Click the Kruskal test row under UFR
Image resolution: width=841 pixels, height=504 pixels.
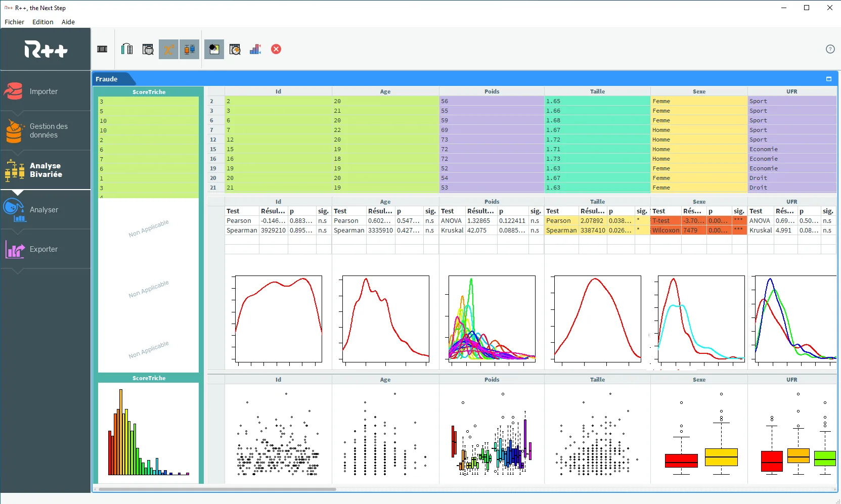[x=792, y=231]
